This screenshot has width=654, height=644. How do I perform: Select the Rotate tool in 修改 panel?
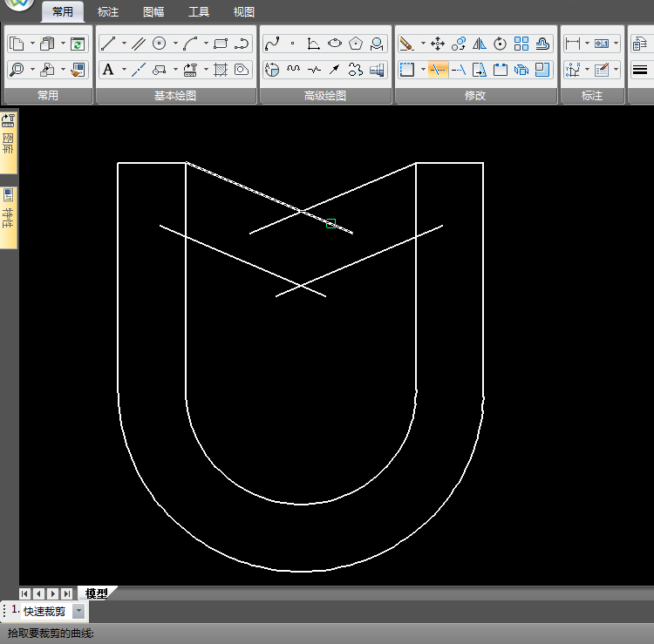point(501,44)
